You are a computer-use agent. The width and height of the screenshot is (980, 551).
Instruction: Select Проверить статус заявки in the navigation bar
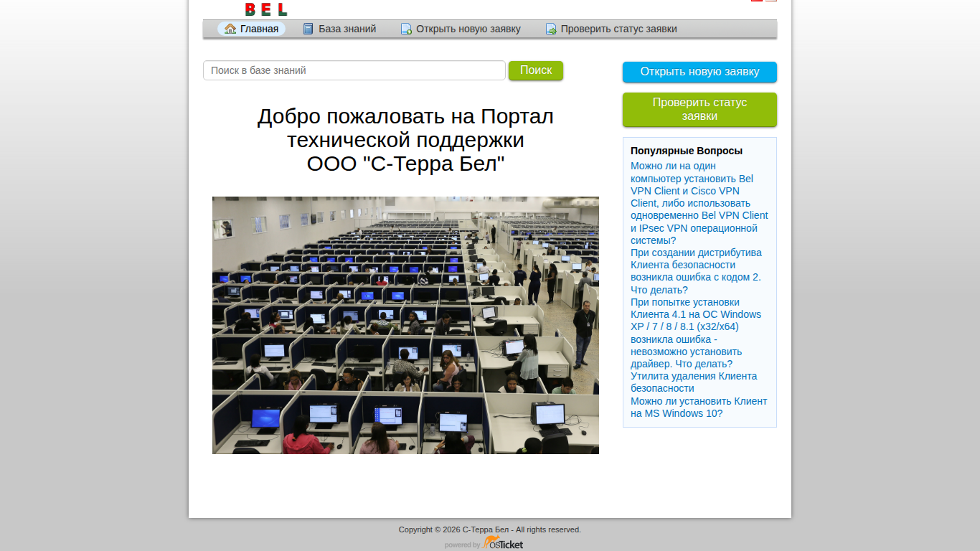coord(611,29)
